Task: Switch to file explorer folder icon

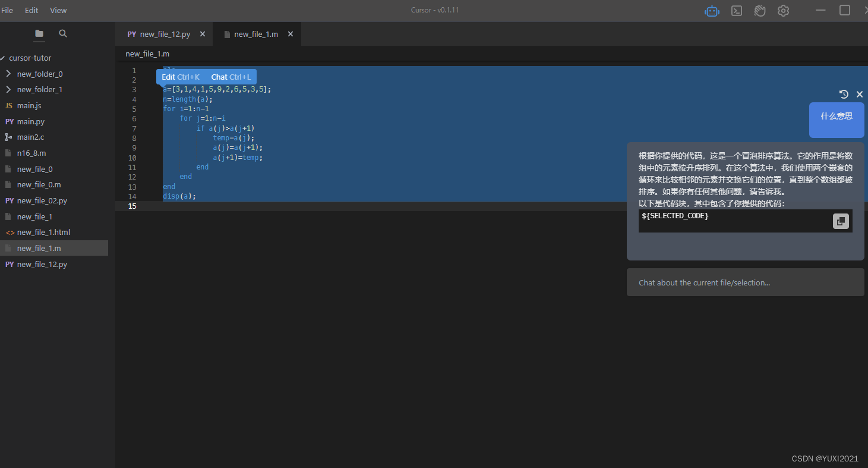Action: [39, 34]
